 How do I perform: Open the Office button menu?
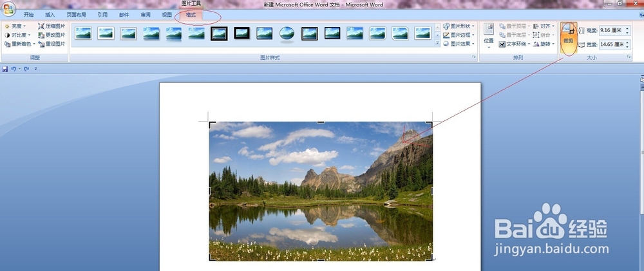click(x=9, y=8)
